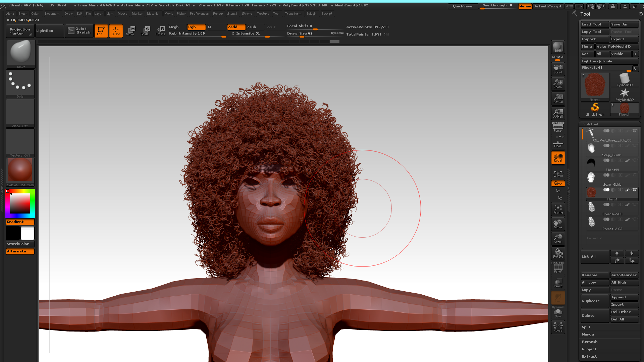644x362 pixels.
Task: Toggle L.Sym local symmetry
Action: [x=558, y=173]
